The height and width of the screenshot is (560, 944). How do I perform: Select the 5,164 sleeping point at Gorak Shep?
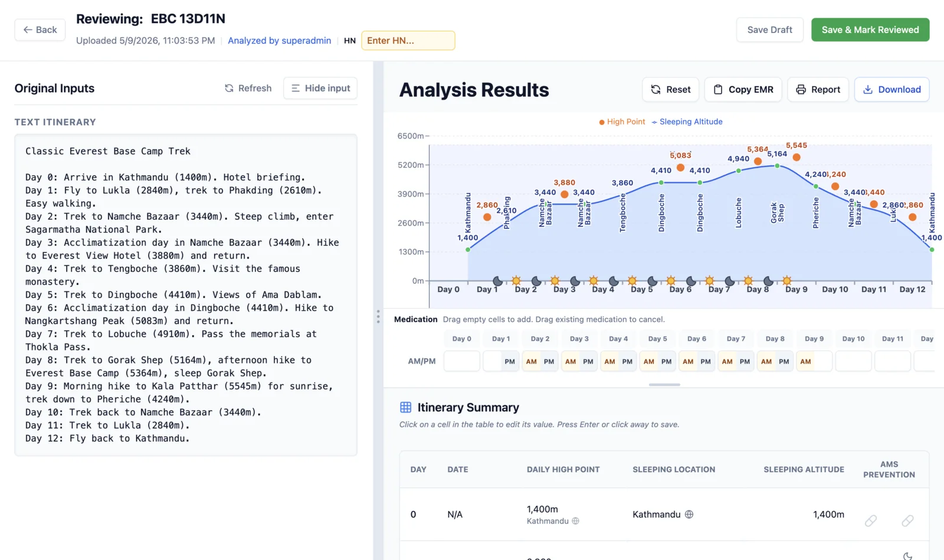tap(777, 166)
